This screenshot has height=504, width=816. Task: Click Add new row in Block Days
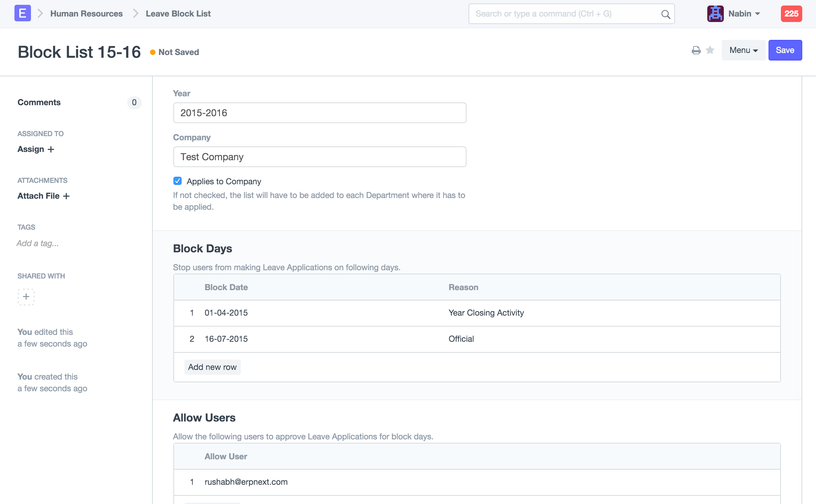click(x=212, y=367)
